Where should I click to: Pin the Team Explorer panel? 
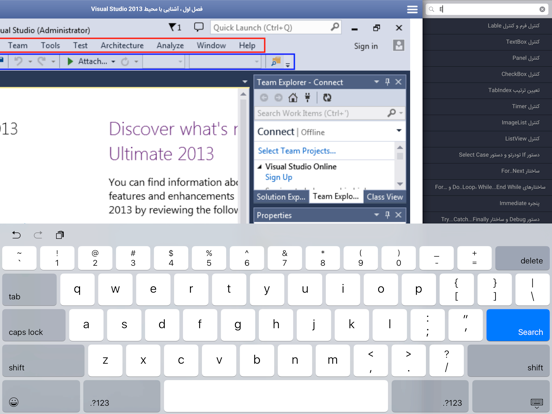387,82
